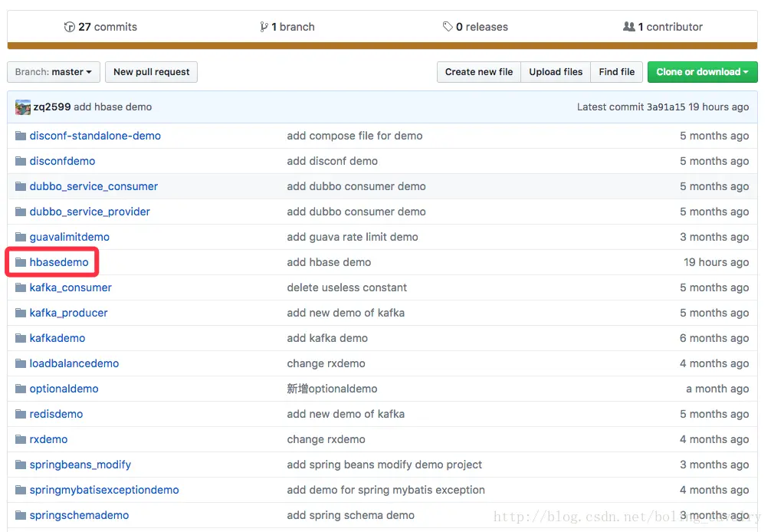The height and width of the screenshot is (532, 771).
Task: Click folder icon beside redisdemo
Action: pos(21,414)
